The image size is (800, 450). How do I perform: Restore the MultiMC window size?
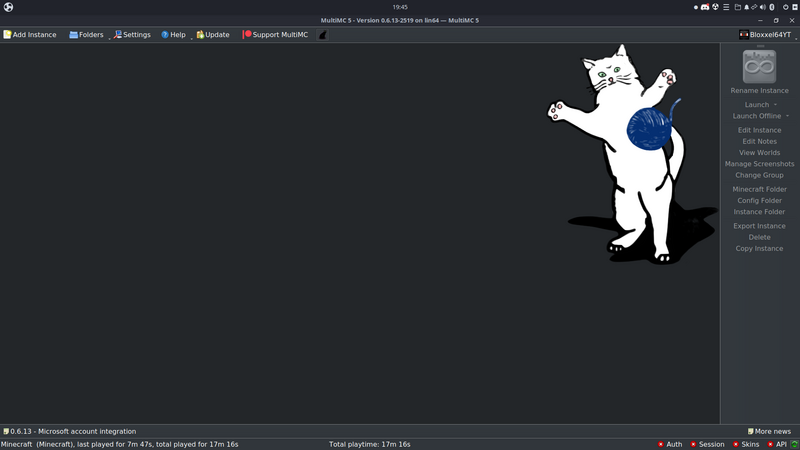[776, 20]
